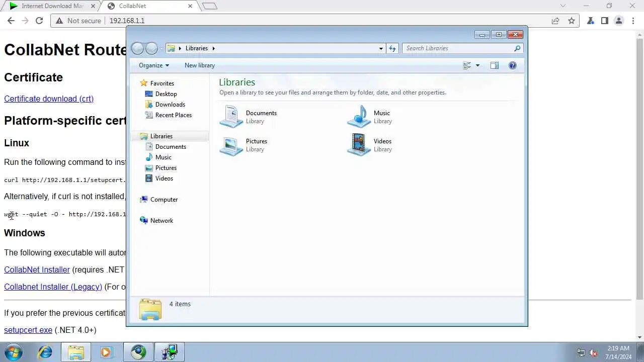Change view icon in Explorer toolbar
Screen dimensions: 644x362
[467, 65]
